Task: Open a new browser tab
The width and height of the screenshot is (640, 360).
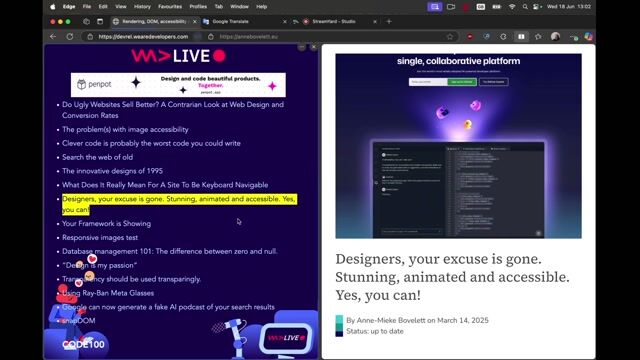Action: (x=389, y=22)
